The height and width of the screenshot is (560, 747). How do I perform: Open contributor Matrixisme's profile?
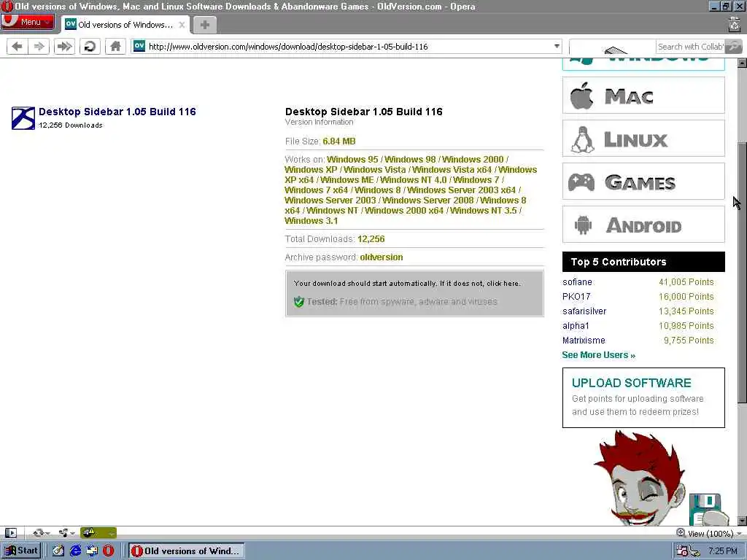[584, 341]
